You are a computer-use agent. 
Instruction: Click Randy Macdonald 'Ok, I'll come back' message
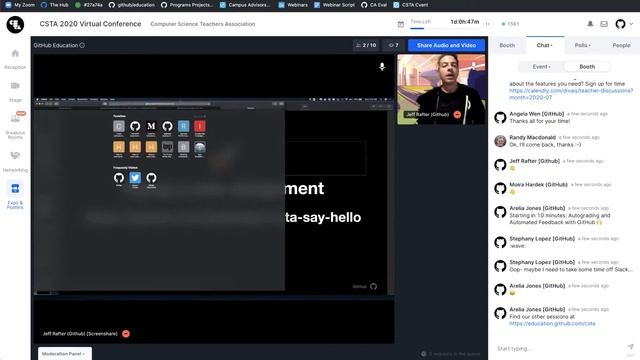pyautogui.click(x=545, y=145)
